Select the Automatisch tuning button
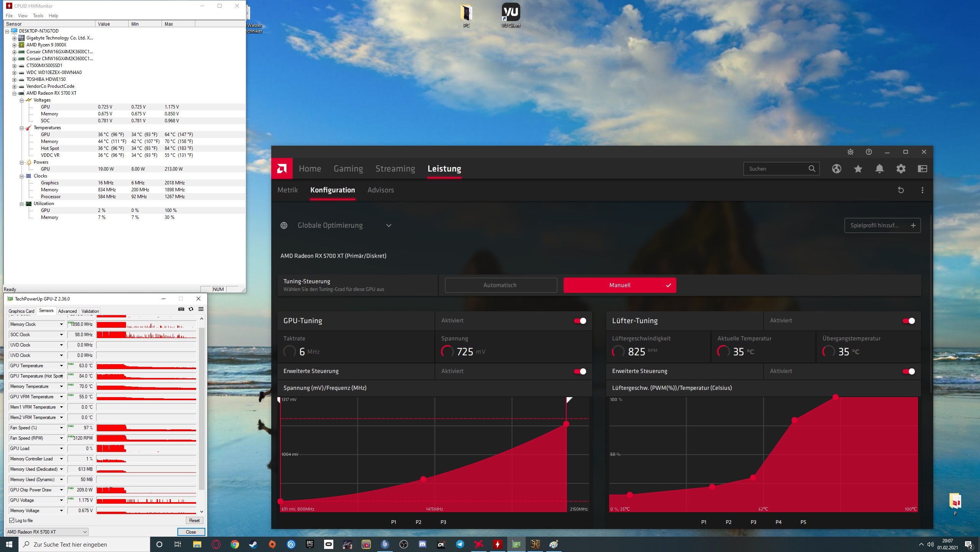 500,285
